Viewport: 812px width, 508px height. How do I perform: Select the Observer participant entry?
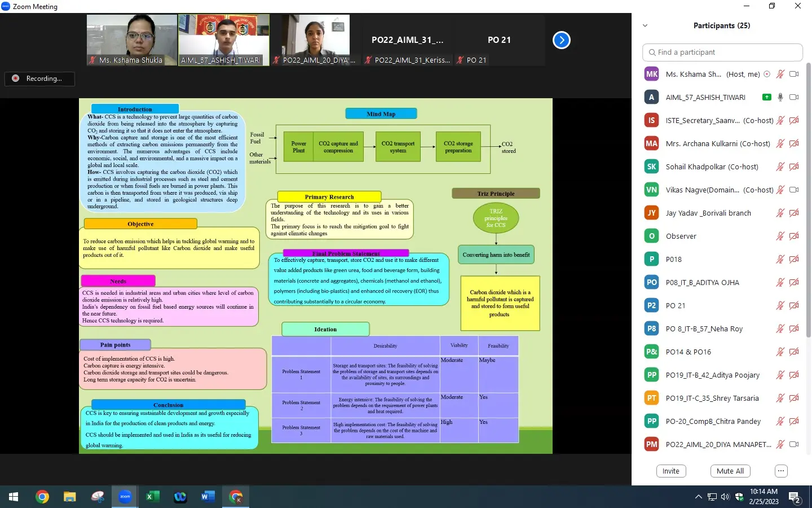coord(681,236)
